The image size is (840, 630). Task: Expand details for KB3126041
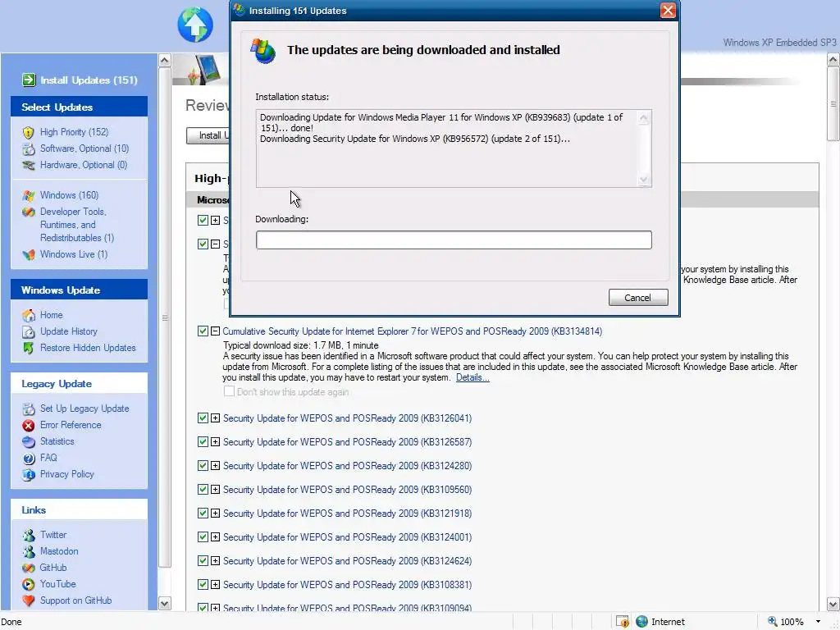point(216,418)
